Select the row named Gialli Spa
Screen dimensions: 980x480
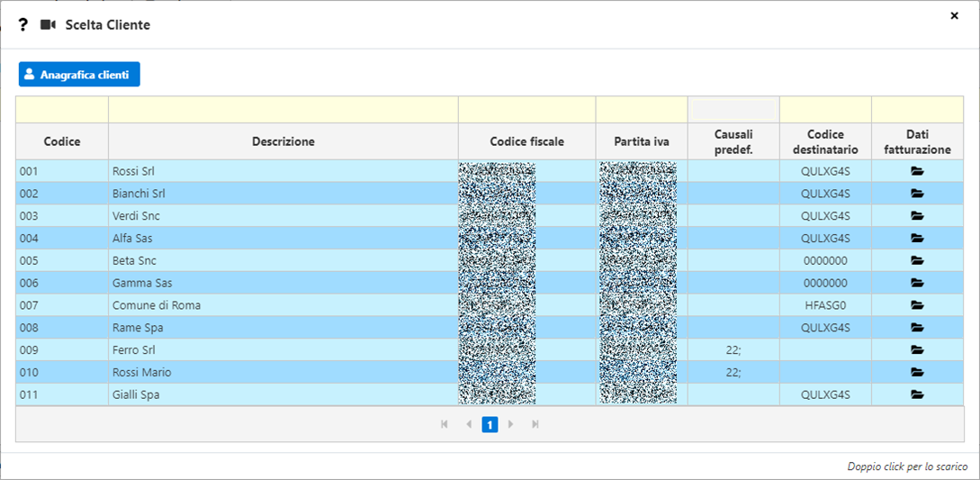[490, 394]
